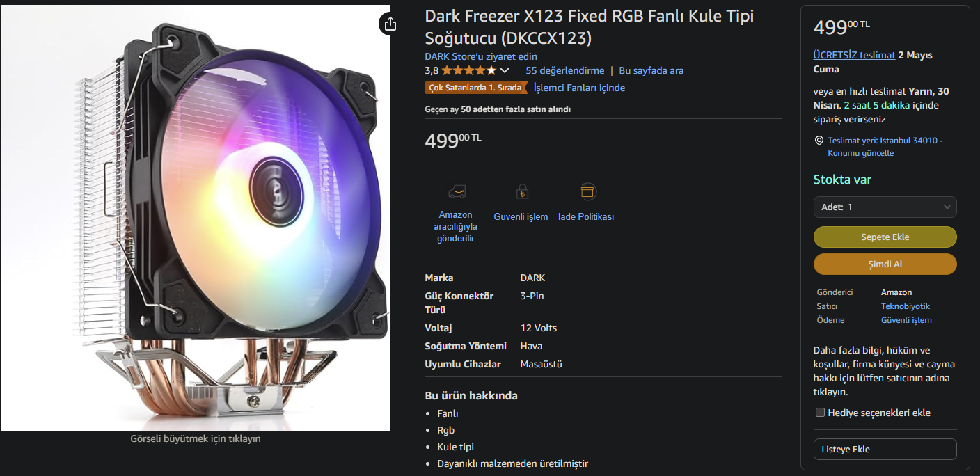Click the Amazon delivery box icon
This screenshot has height=476, width=980.
[x=456, y=191]
